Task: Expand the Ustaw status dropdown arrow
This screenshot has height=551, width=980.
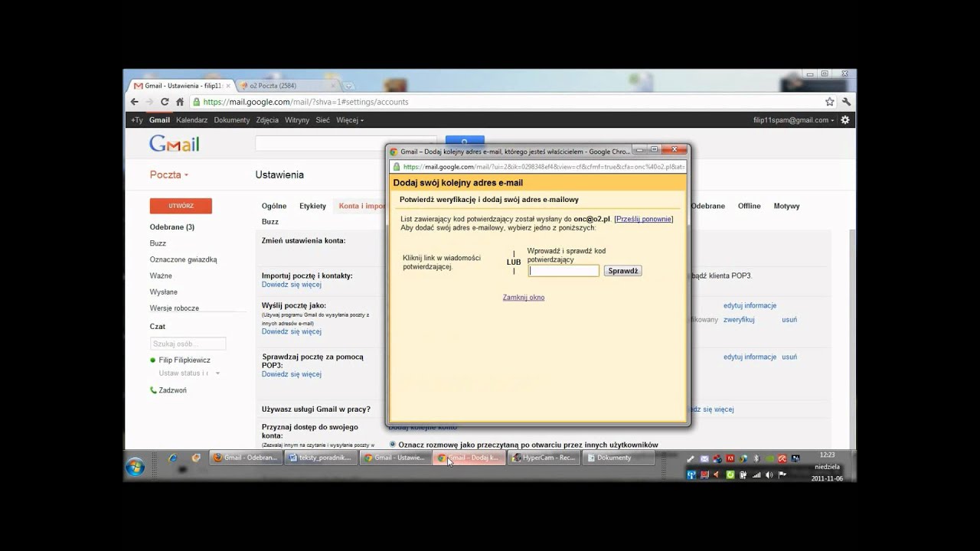Action: pos(217,373)
